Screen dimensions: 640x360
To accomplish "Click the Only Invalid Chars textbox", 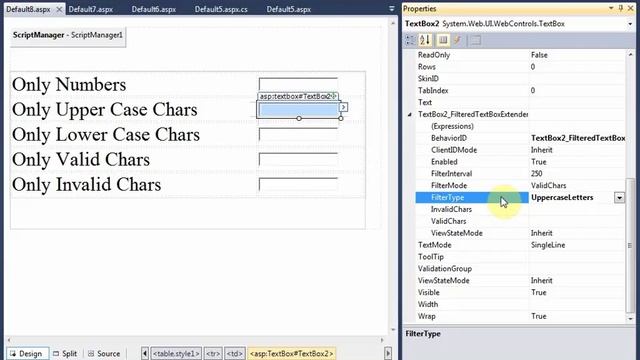I will 298,184.
